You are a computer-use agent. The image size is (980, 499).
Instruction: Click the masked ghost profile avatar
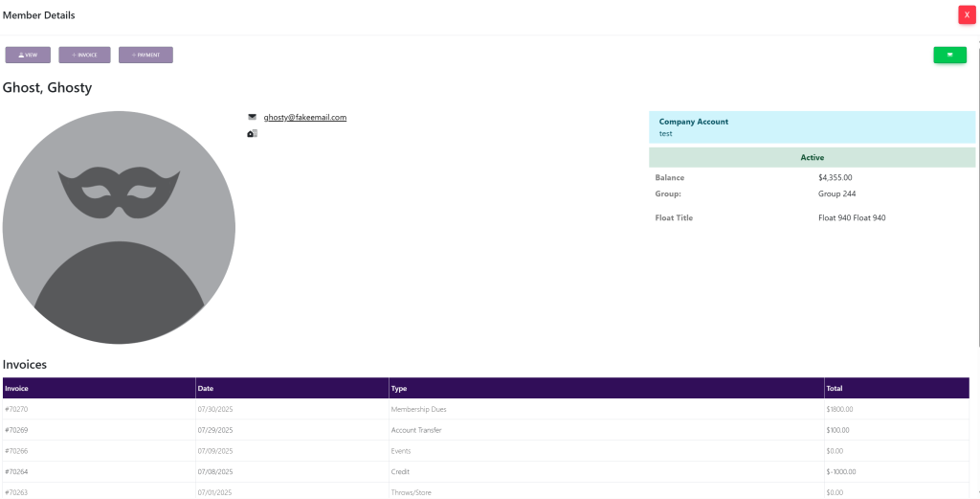(x=119, y=227)
